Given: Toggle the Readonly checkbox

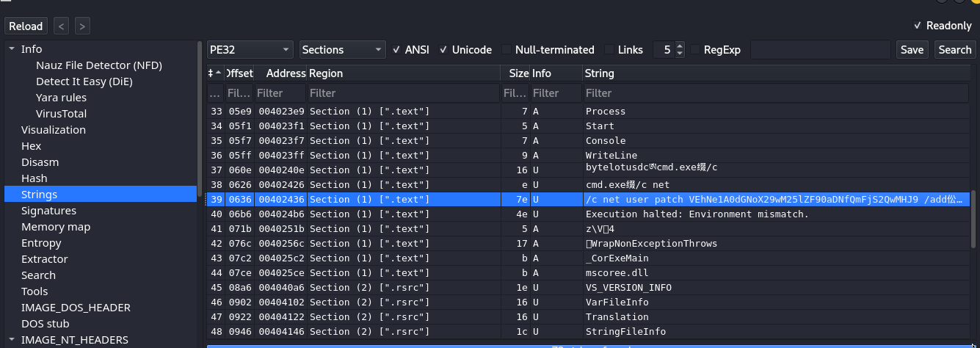Looking at the screenshot, I should 942,26.
